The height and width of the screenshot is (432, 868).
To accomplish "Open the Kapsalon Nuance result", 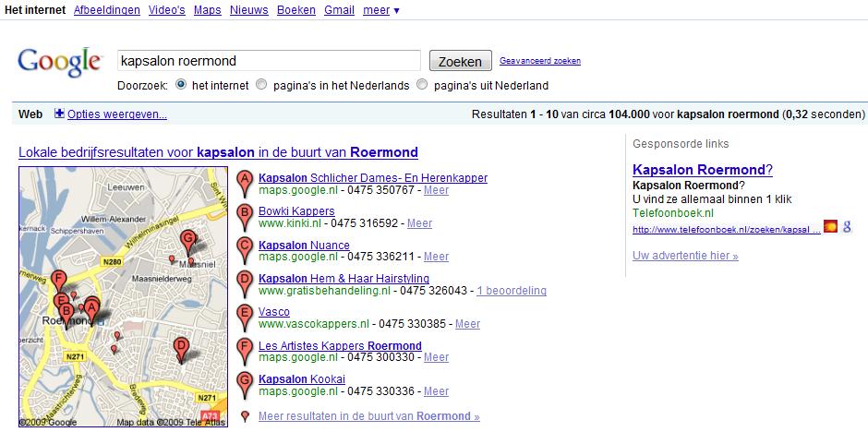I will click(304, 245).
